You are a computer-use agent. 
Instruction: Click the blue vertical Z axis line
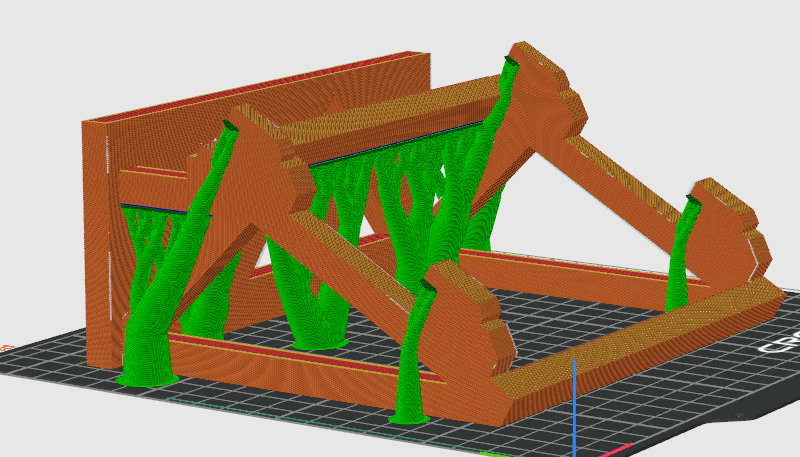pos(574,408)
